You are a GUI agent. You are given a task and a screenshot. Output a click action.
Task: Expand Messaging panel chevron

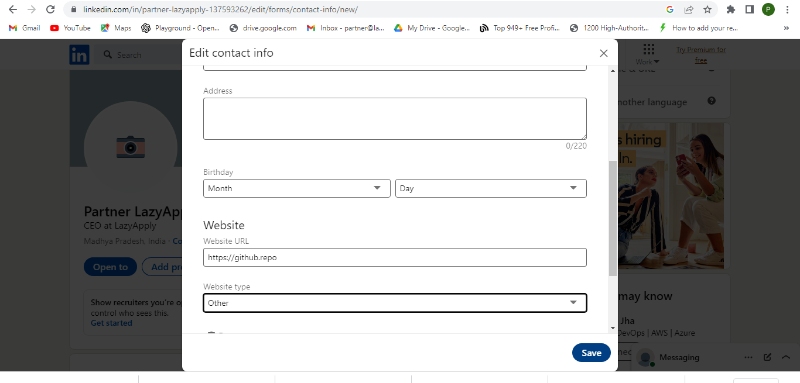coord(786,358)
